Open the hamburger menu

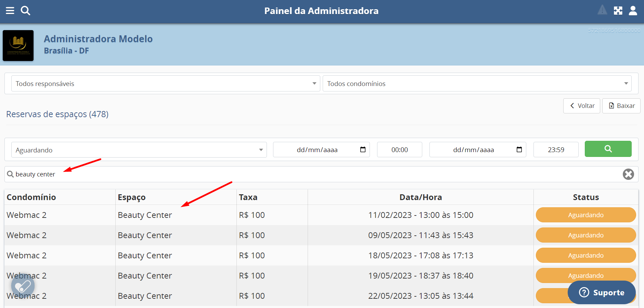[10, 11]
